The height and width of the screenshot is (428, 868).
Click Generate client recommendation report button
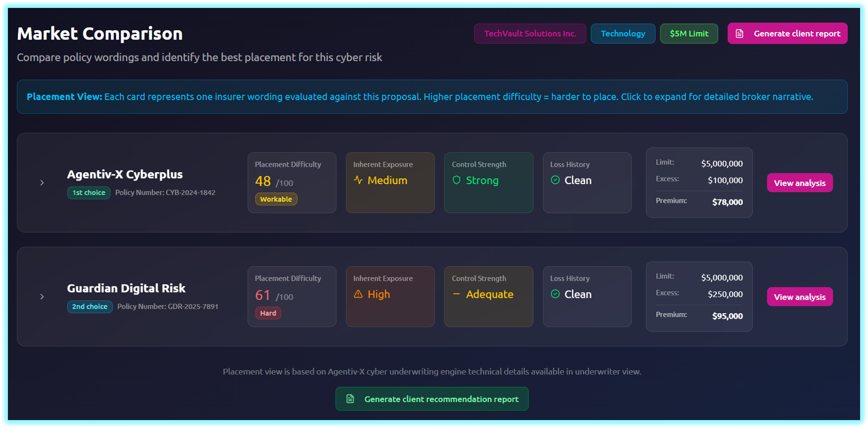pyautogui.click(x=432, y=399)
